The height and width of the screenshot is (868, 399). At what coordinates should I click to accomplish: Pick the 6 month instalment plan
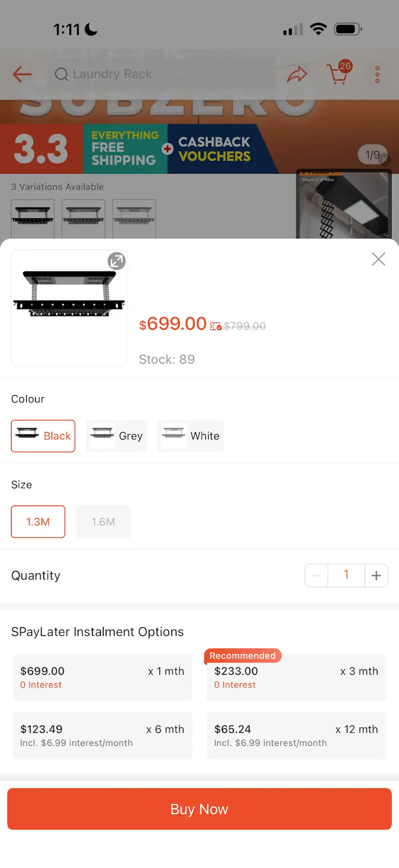click(102, 735)
